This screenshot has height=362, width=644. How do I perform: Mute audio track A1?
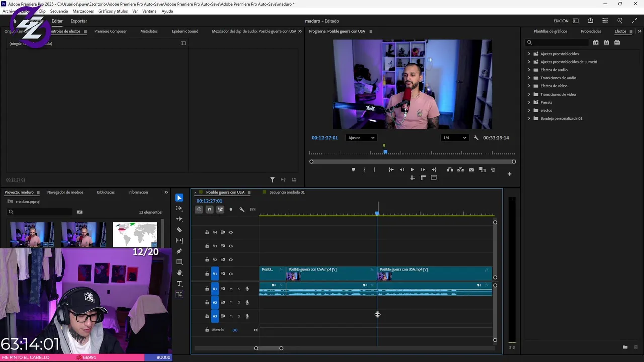point(231,289)
